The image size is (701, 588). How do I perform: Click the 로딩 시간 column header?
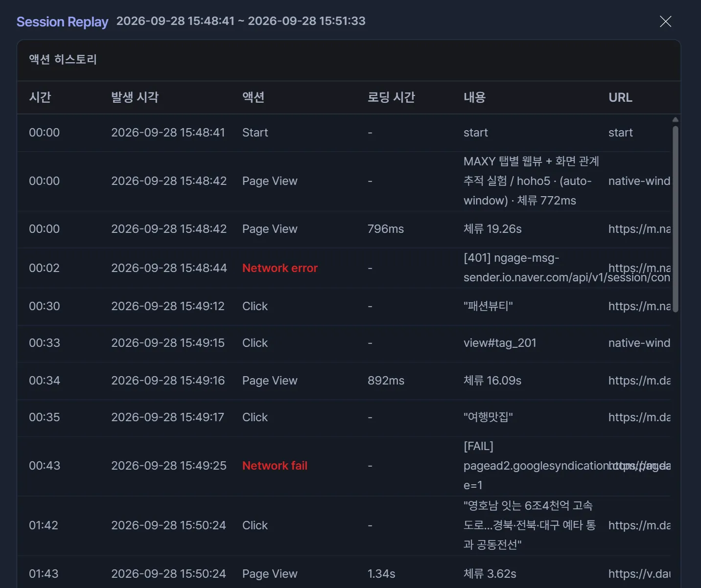pos(392,97)
